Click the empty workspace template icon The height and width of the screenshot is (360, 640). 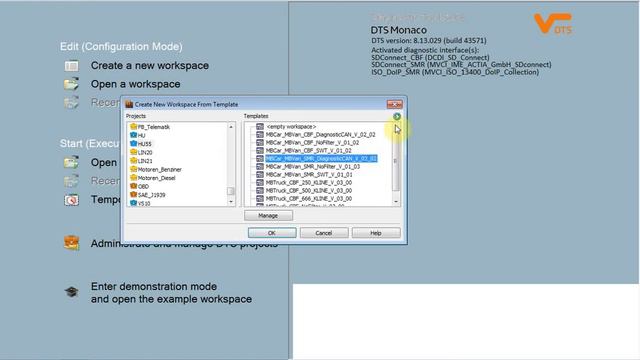260,127
